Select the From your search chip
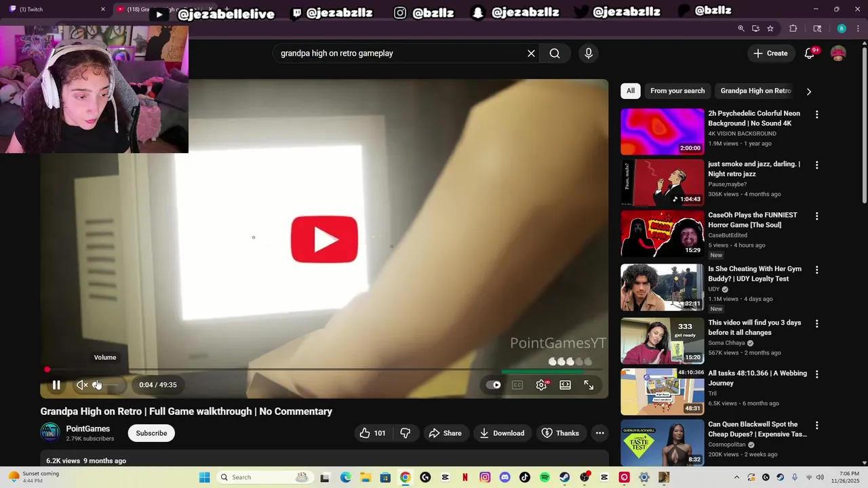This screenshot has height=488, width=868. tap(677, 91)
